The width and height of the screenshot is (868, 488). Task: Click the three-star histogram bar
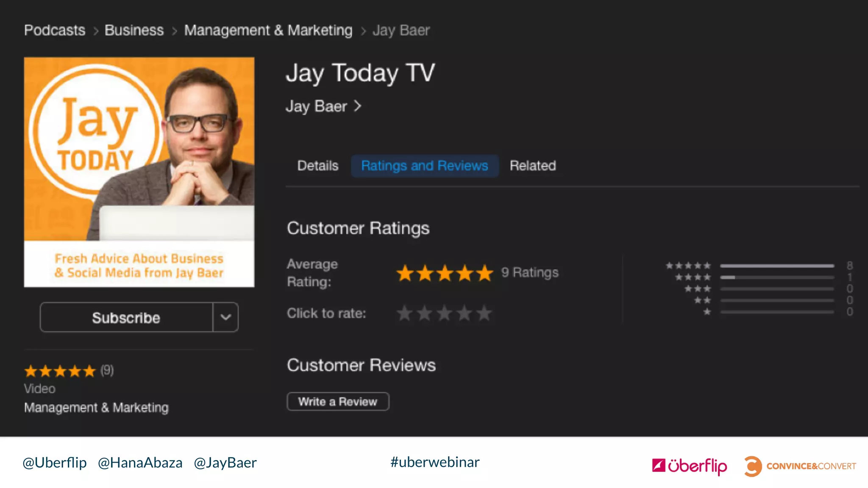[777, 289]
